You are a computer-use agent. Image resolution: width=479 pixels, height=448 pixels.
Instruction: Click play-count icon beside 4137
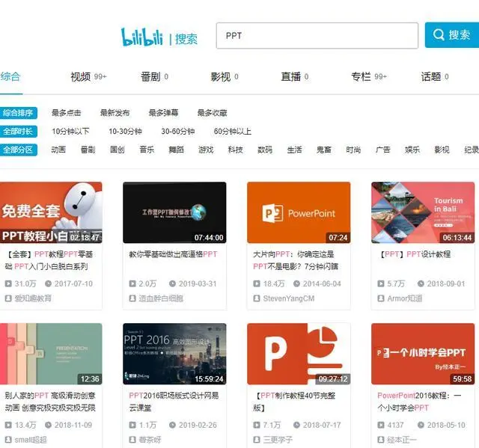click(381, 425)
